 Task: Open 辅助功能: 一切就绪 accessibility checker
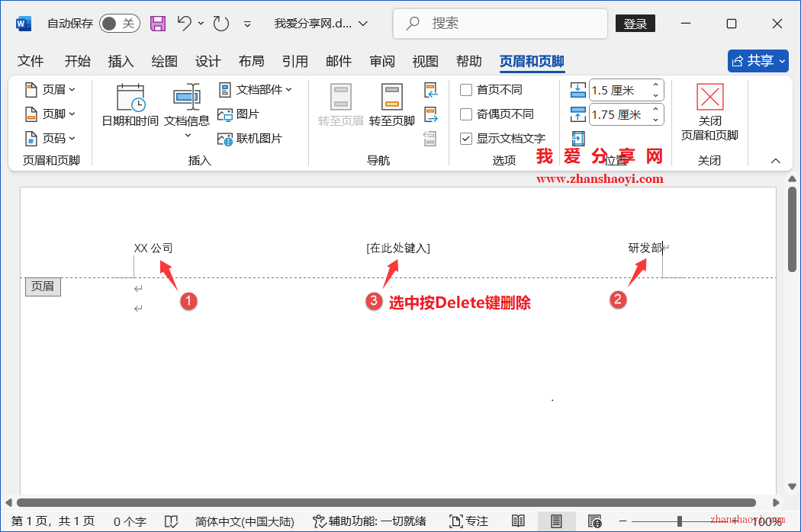[x=368, y=521]
